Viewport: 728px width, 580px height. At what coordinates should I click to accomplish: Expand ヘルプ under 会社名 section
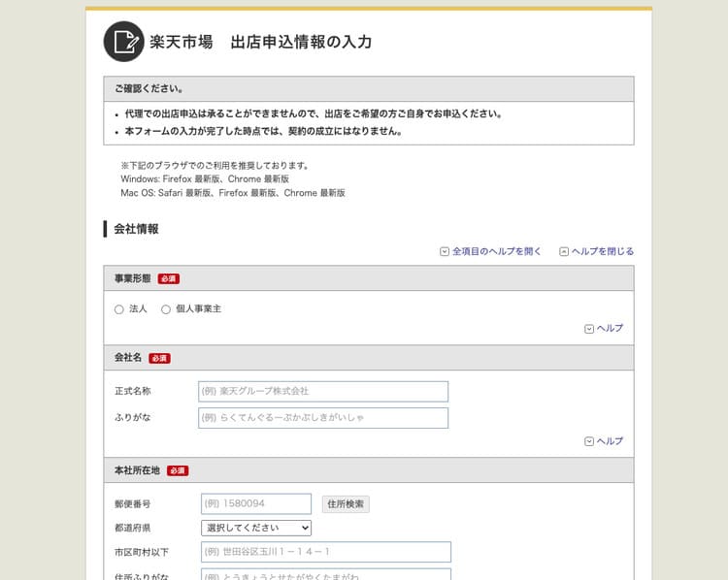604,441
